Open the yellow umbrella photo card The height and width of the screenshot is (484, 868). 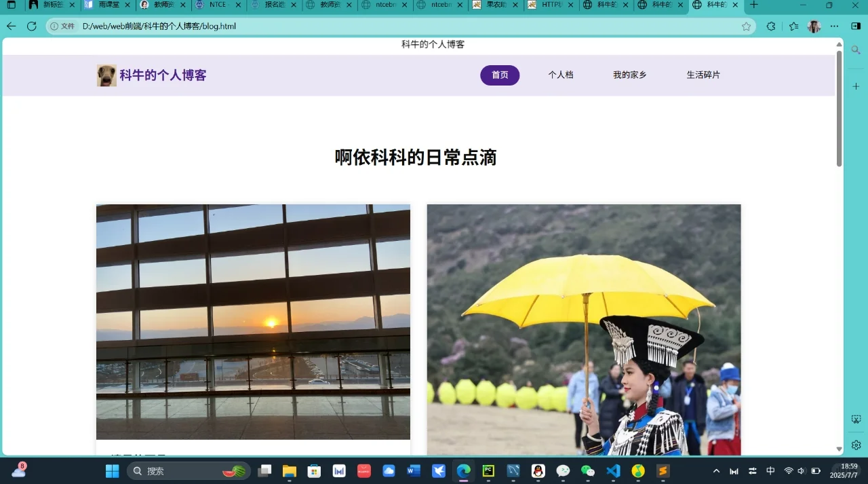(x=584, y=330)
